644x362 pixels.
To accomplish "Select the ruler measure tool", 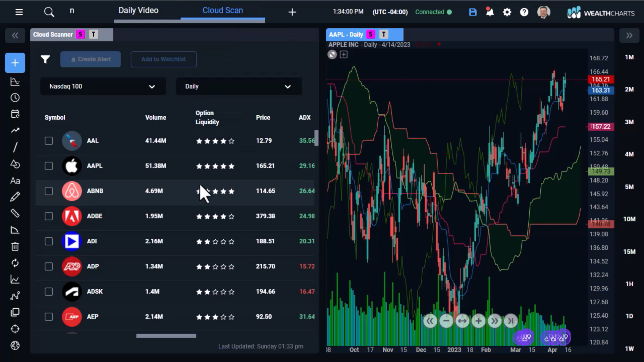I will tap(15, 213).
